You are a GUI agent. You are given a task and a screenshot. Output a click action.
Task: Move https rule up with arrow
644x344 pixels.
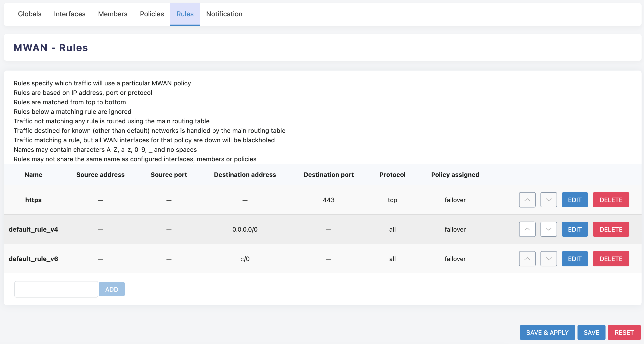[x=527, y=200]
